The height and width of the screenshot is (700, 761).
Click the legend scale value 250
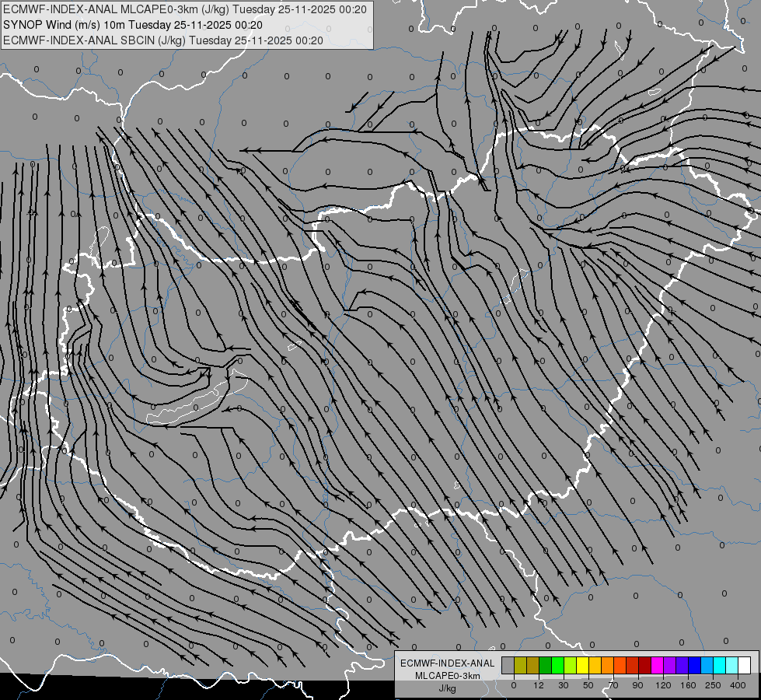click(713, 685)
